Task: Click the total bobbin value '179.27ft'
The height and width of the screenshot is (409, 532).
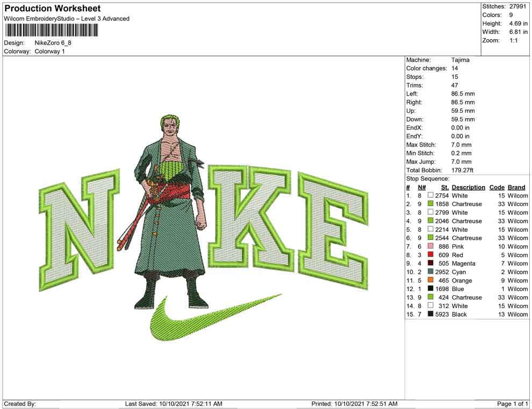Action: coord(462,170)
